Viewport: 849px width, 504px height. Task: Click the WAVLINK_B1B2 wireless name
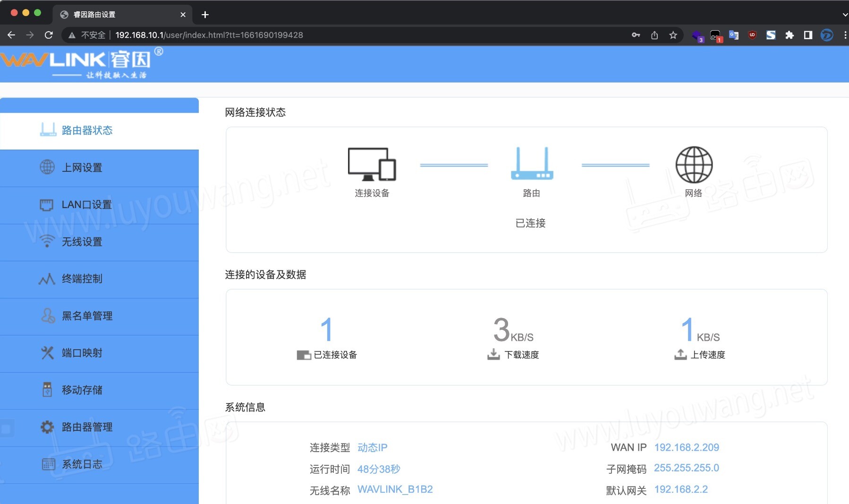coord(395,489)
